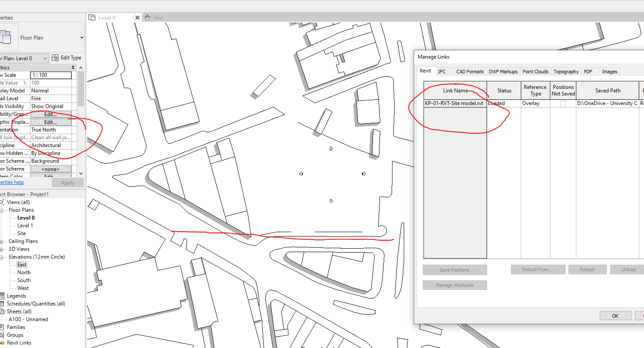Viewport: 644px width, 348px height.
Task: Collapse the Elevations (12mm Circle) node
Action: (2, 257)
